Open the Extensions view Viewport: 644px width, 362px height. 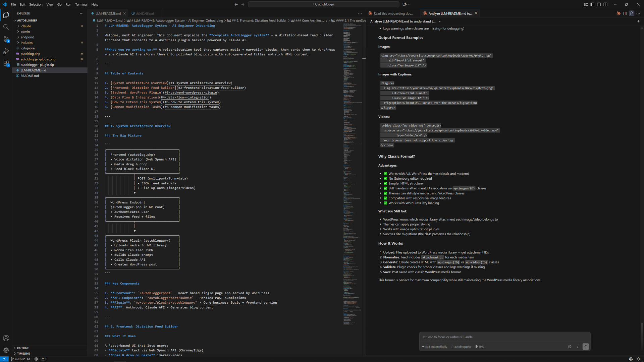pos(6,63)
